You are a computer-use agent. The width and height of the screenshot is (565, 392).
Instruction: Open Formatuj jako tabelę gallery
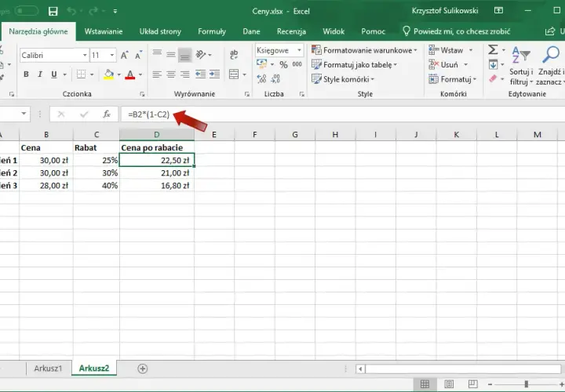pyautogui.click(x=354, y=65)
